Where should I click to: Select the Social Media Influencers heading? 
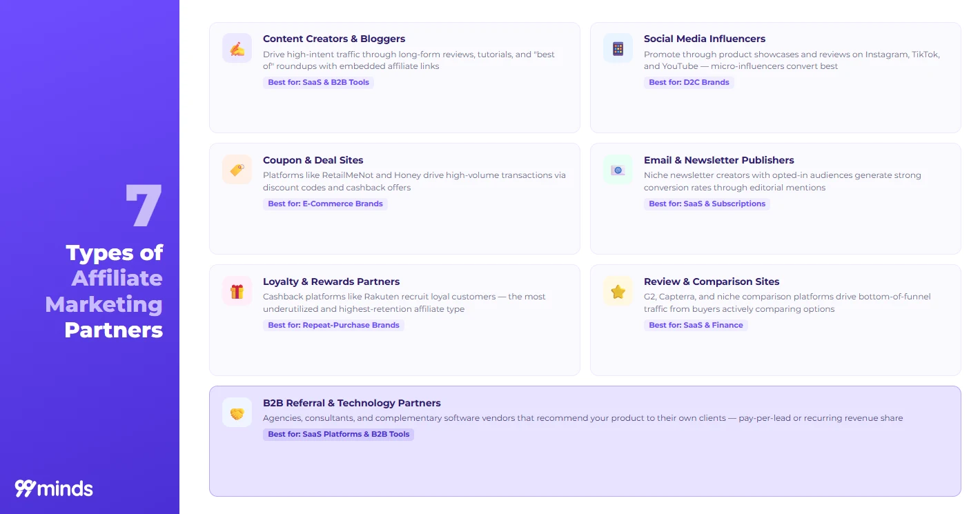[705, 39]
